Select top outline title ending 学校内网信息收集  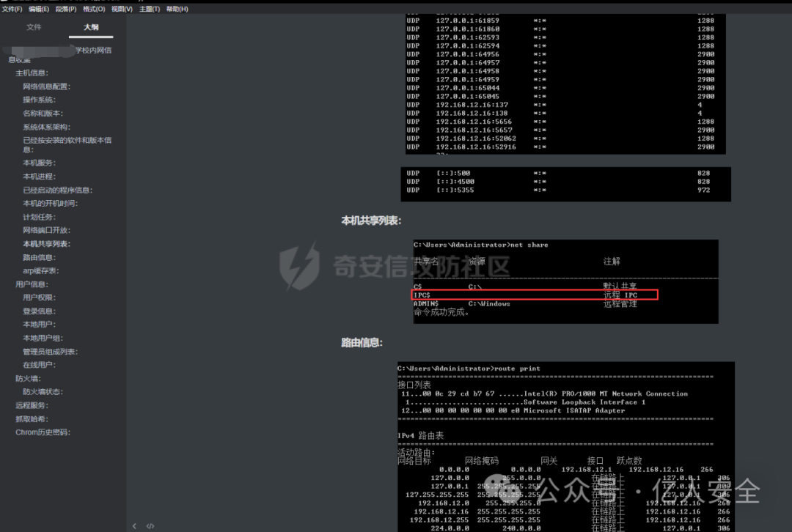[59, 54]
